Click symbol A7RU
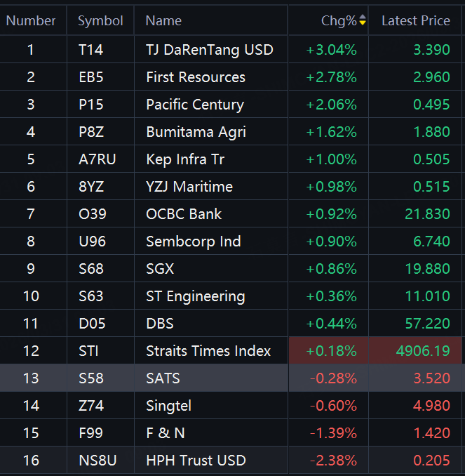 click(97, 159)
